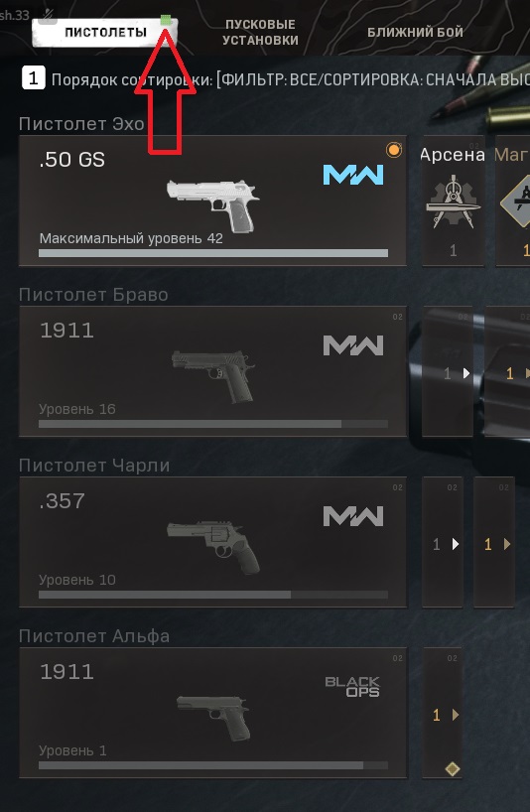Select the 1911 Пистолет Браво card

click(x=212, y=371)
